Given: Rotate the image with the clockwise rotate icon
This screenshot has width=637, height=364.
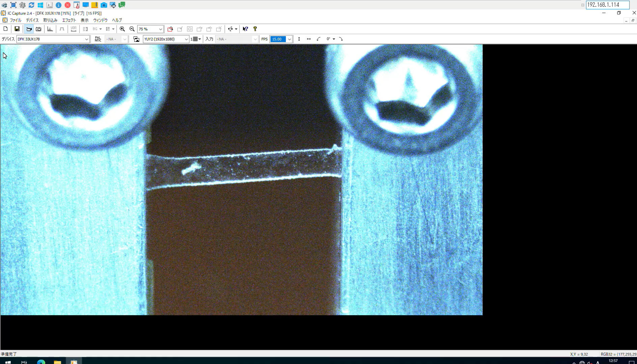Looking at the screenshot, I should [x=341, y=39].
